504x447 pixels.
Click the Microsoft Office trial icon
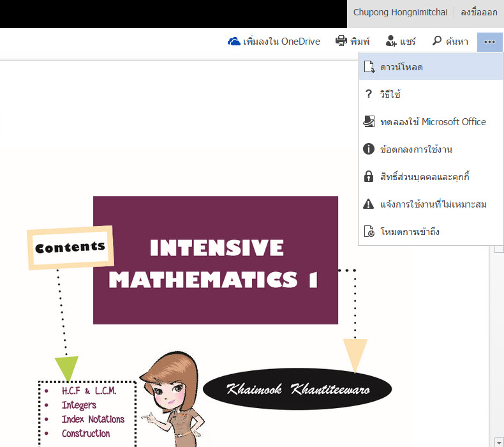369,121
